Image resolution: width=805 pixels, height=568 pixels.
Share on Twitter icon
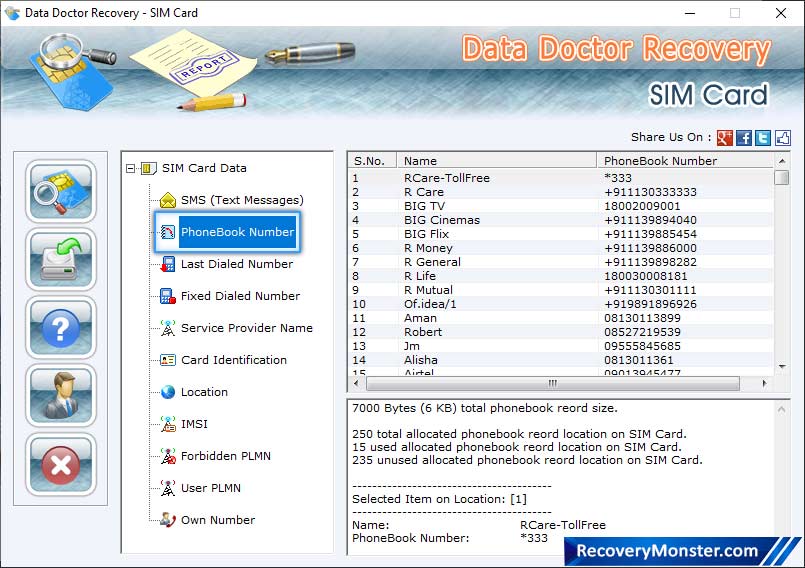coord(763,138)
